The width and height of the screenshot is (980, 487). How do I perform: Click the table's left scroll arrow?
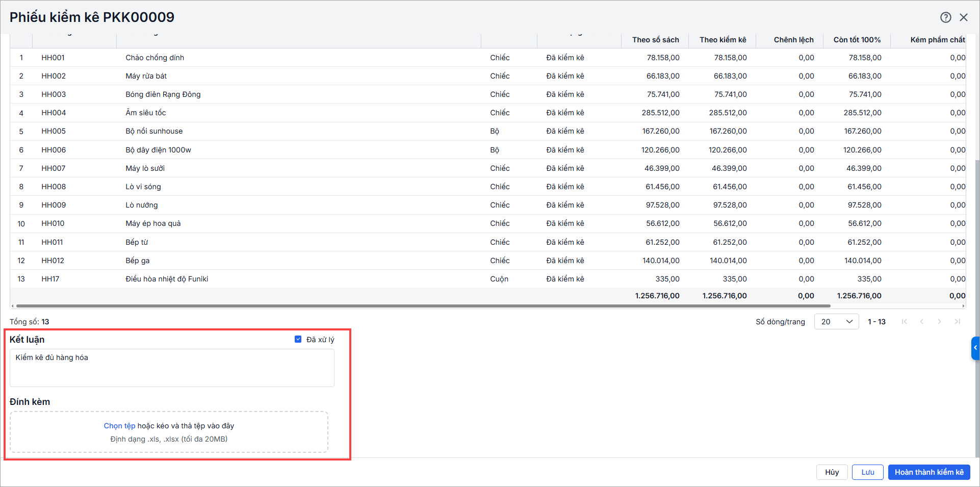coord(12,306)
